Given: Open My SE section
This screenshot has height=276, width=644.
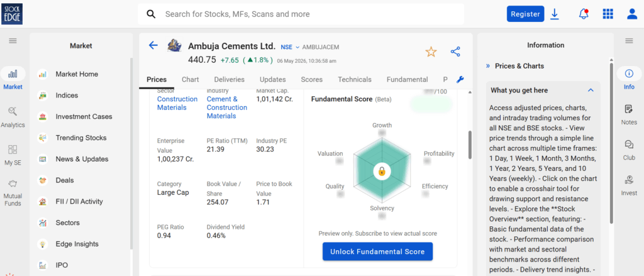Looking at the screenshot, I should pyautogui.click(x=13, y=155).
